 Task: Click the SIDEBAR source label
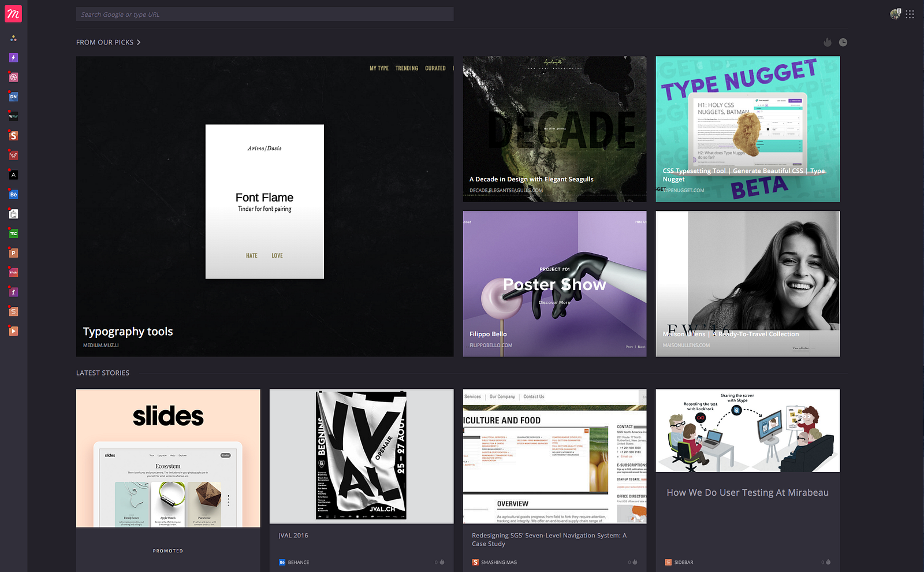(x=684, y=562)
